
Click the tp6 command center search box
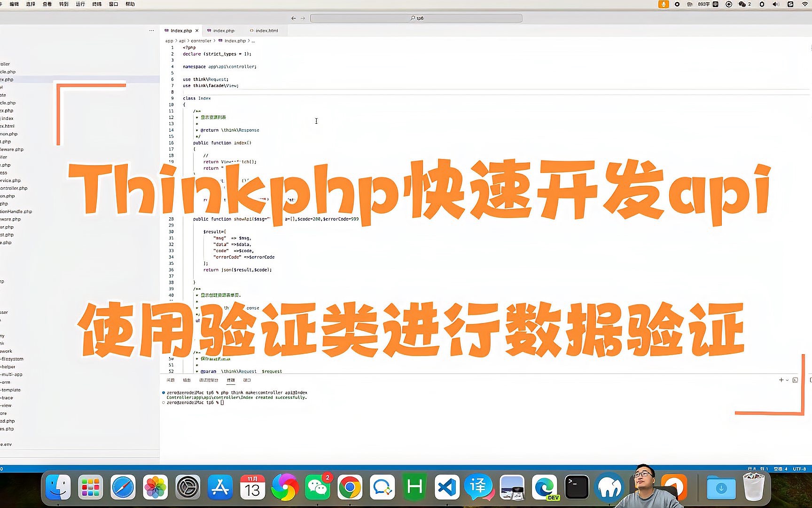point(416,18)
